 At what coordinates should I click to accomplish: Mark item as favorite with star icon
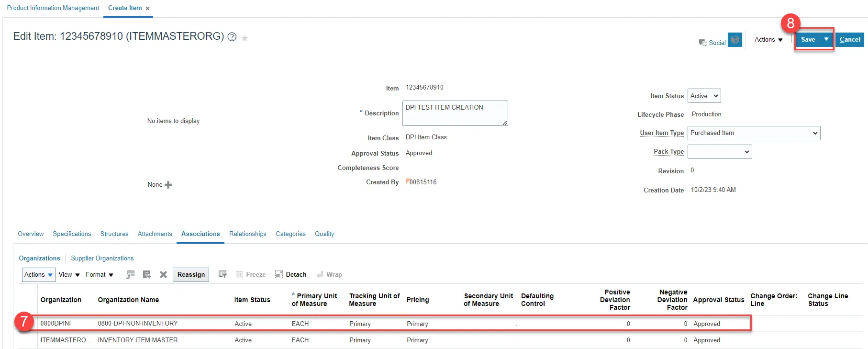tap(245, 38)
